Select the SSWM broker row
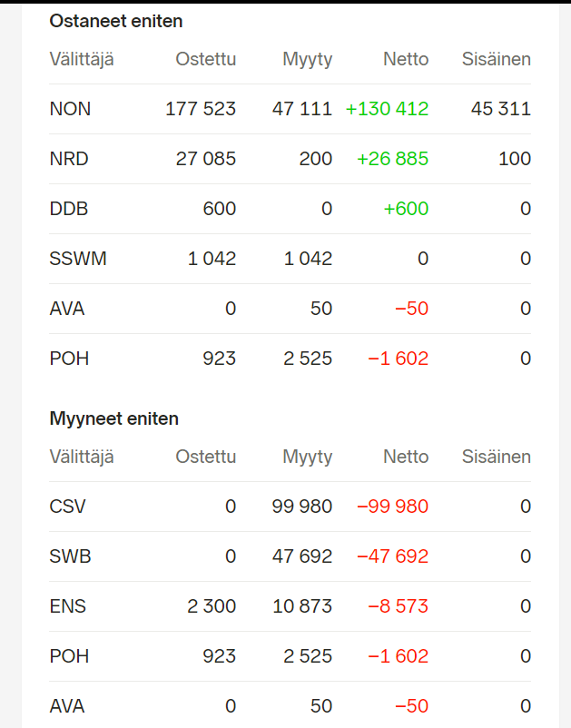 pyautogui.click(x=78, y=259)
